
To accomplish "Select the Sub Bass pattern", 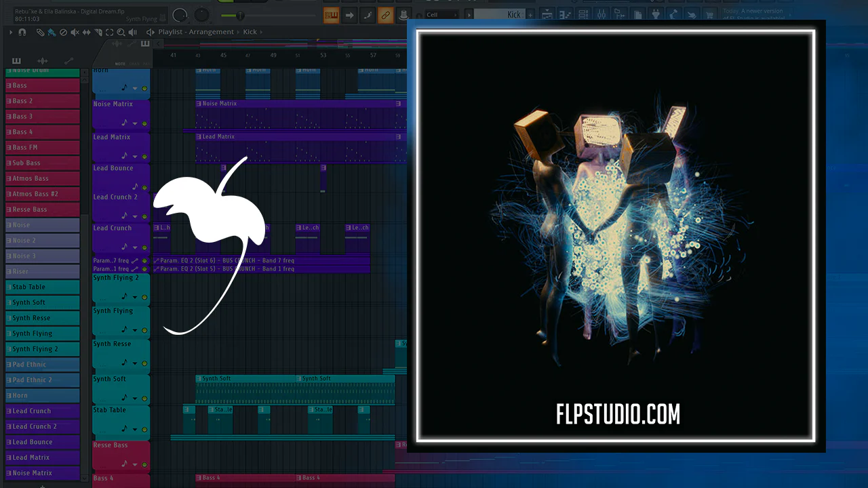I will tap(43, 163).
